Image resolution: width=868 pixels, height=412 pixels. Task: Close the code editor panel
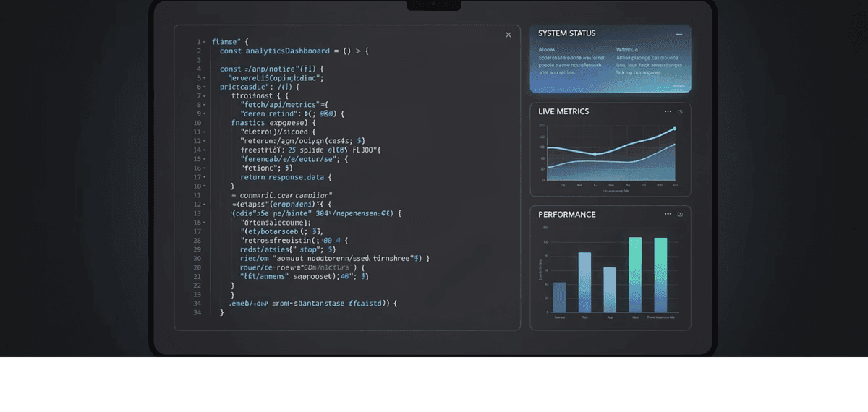click(508, 35)
